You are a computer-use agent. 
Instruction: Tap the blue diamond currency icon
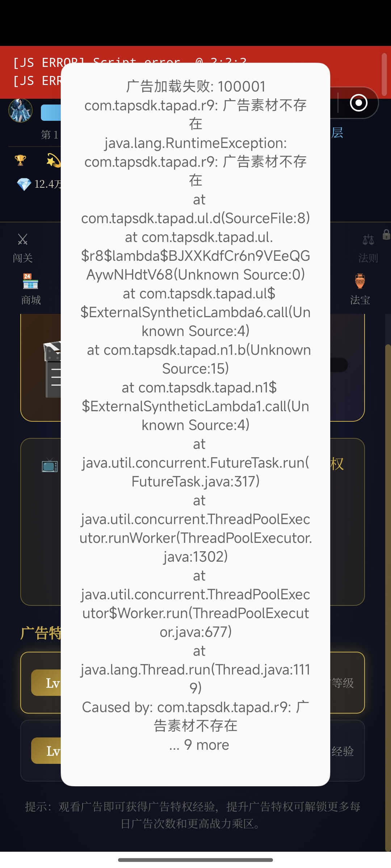pos(24,184)
